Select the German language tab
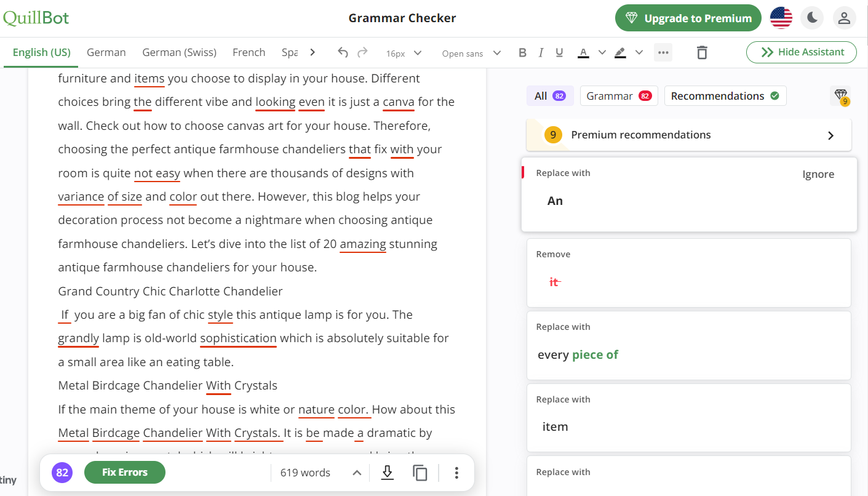The image size is (868, 496). [x=106, y=52]
